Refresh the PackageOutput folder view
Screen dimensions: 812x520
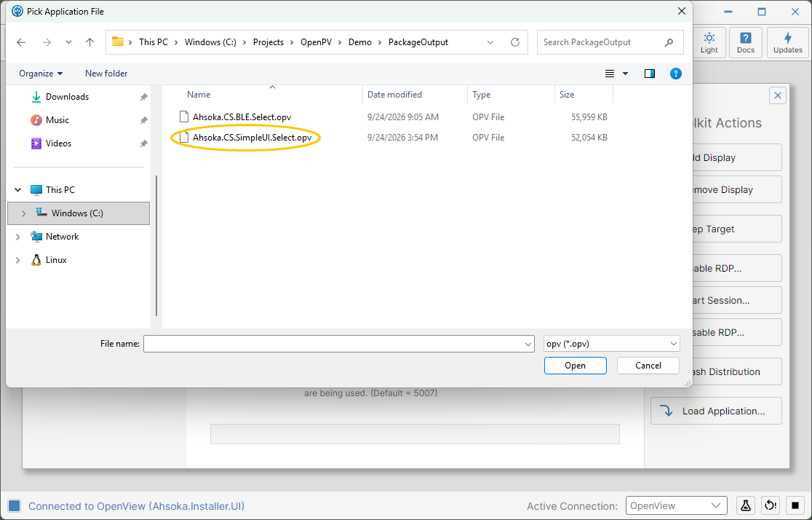(x=514, y=42)
